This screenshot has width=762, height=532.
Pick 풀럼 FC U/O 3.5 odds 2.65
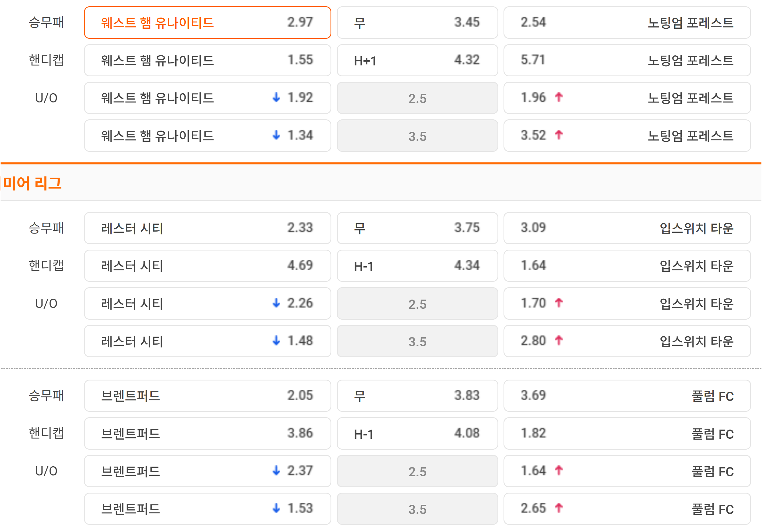click(627, 509)
